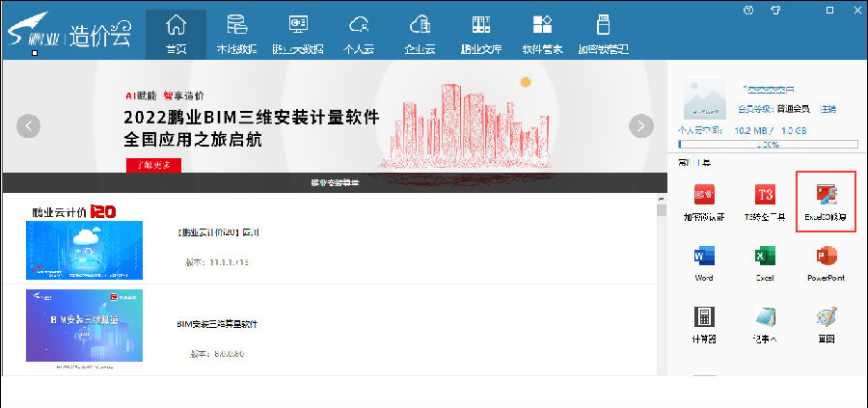Click the 注销 logout link
868x408 pixels.
tap(827, 108)
